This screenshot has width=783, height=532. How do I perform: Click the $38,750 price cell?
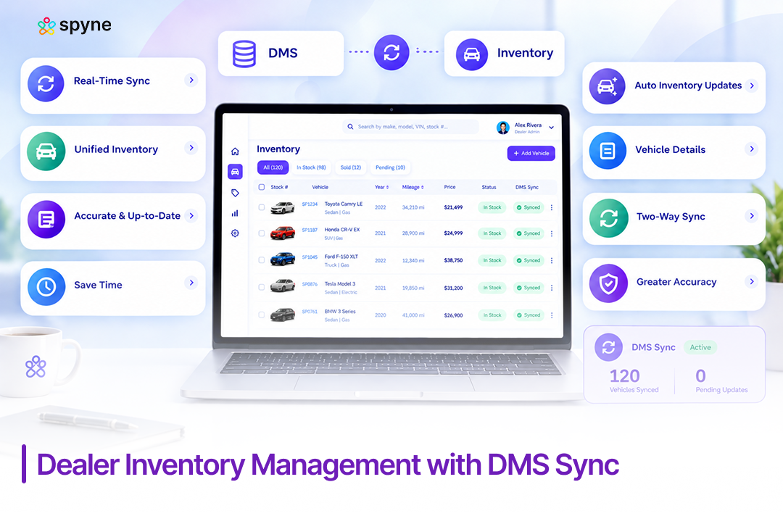tap(453, 260)
